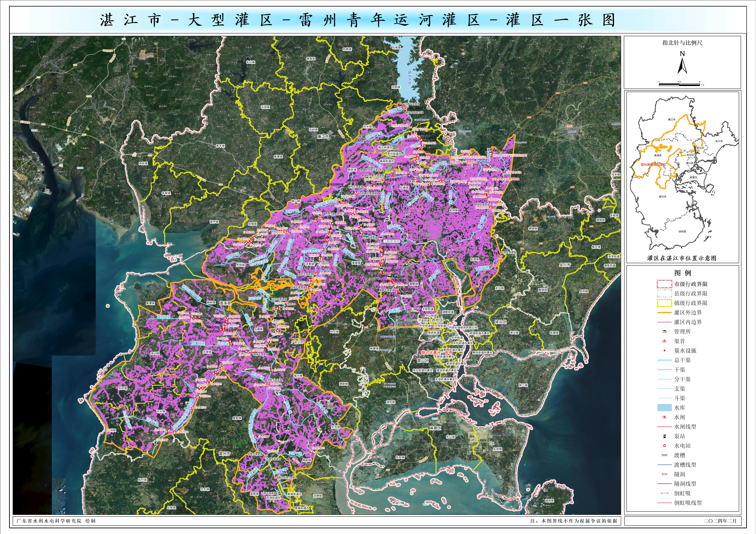Screen dimensions: 756x534
Task: Click the 吴阳镇 label
Action: (584, 291)
